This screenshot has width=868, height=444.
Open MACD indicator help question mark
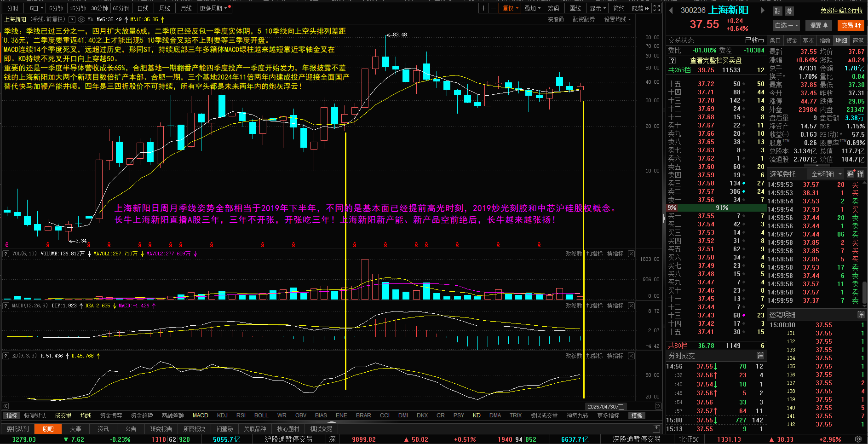[x=6, y=306]
